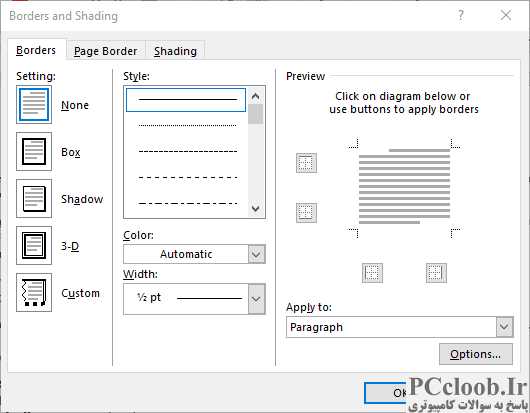Screen dimensions: 530x413
Task: Open the Apply to Paragraph dropdown
Action: click(x=400, y=327)
